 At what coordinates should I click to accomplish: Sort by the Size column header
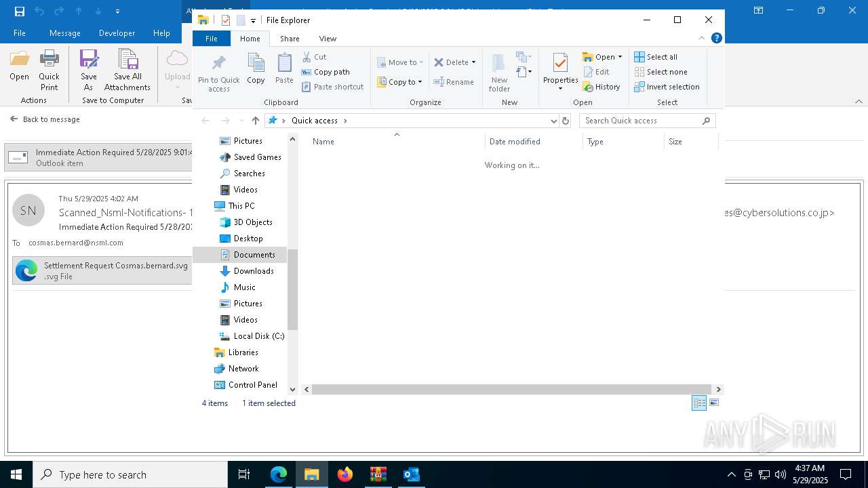pyautogui.click(x=690, y=142)
